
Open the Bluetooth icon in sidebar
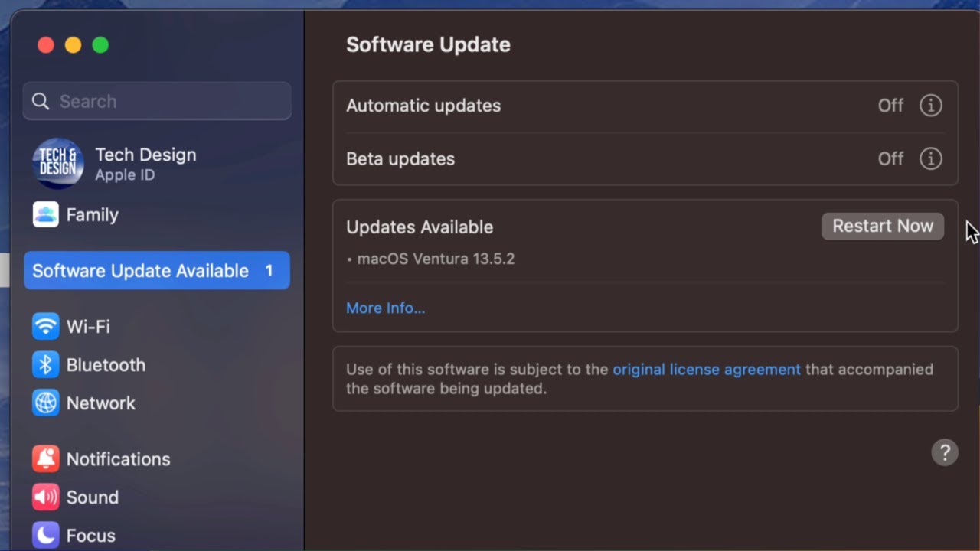[46, 365]
